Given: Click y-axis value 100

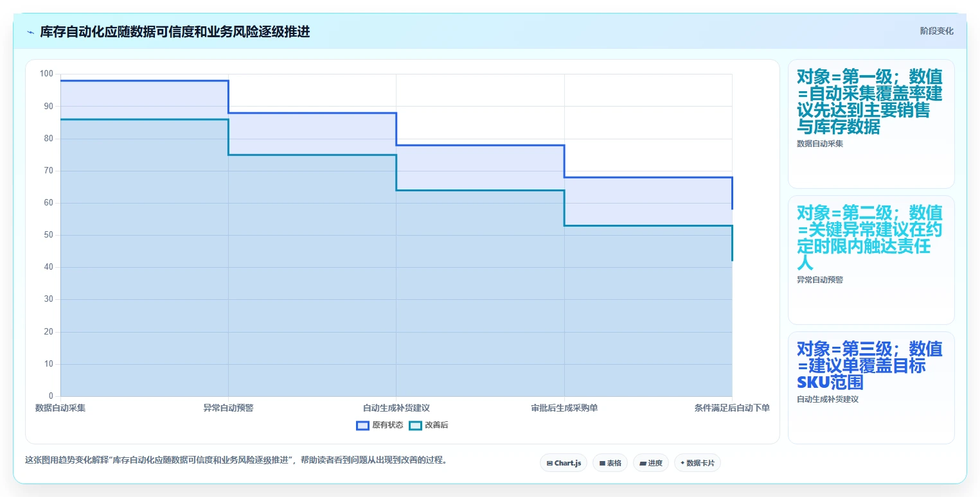Looking at the screenshot, I should [x=47, y=74].
